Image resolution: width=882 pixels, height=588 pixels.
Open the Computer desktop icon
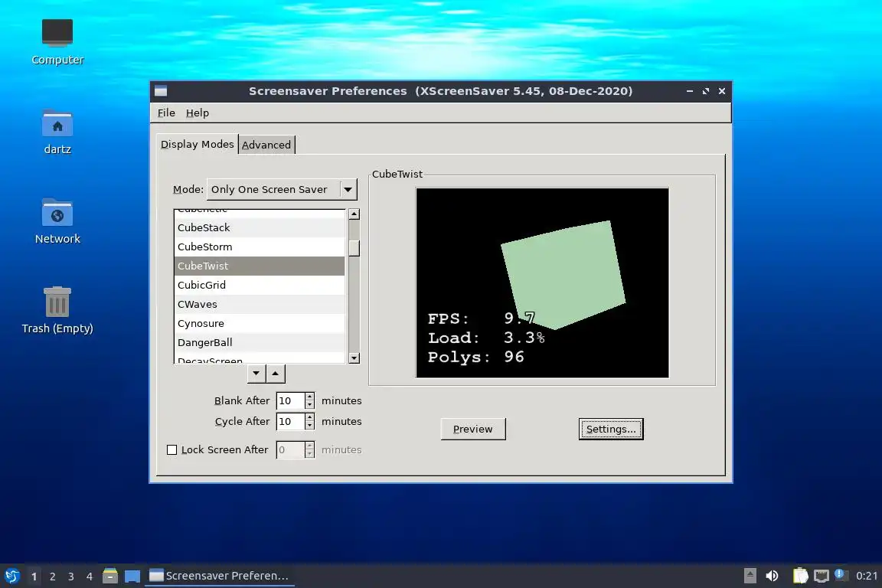click(x=57, y=41)
